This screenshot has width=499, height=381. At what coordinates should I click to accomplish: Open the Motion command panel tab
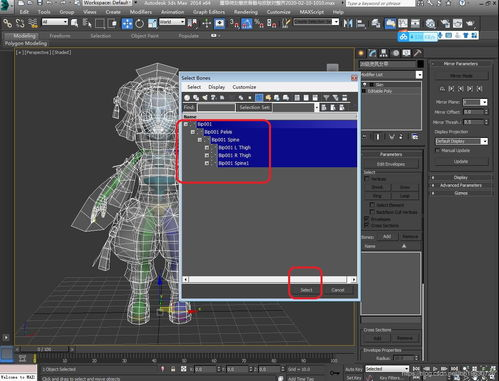[395, 53]
